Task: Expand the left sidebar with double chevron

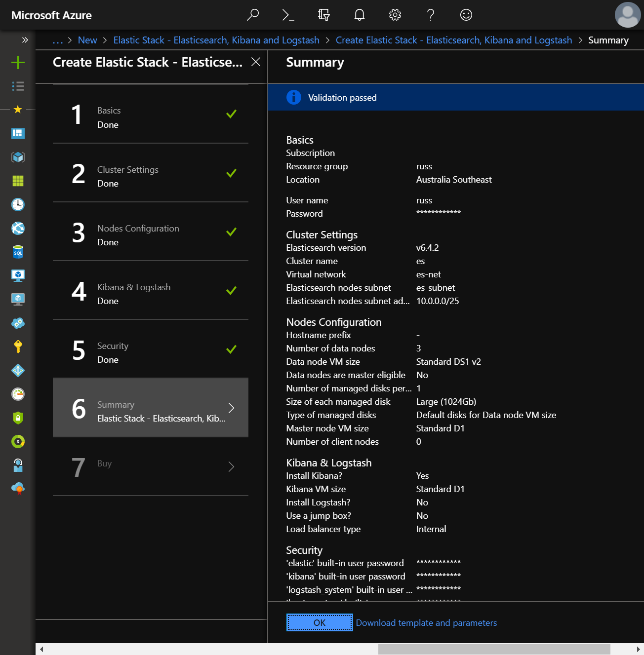Action: coord(25,40)
